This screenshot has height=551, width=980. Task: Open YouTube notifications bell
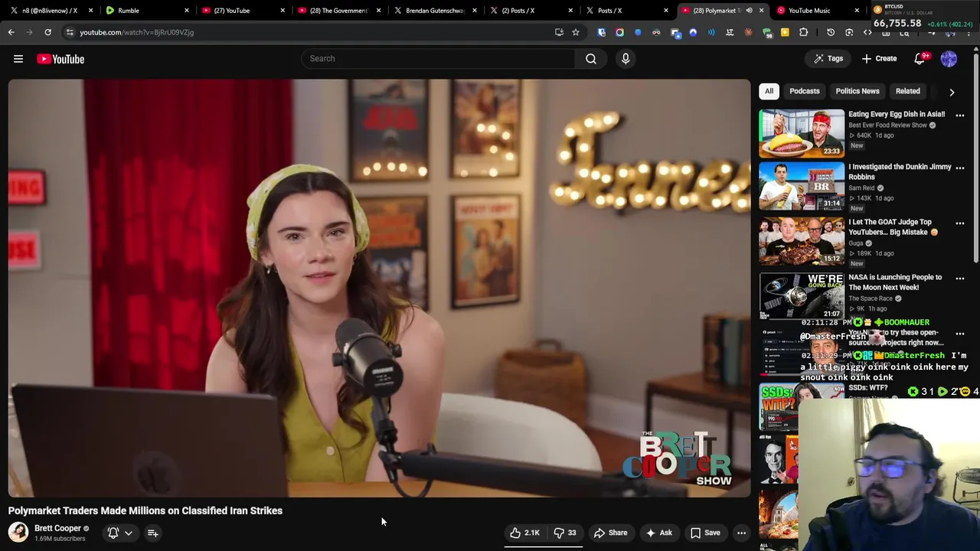tap(920, 58)
